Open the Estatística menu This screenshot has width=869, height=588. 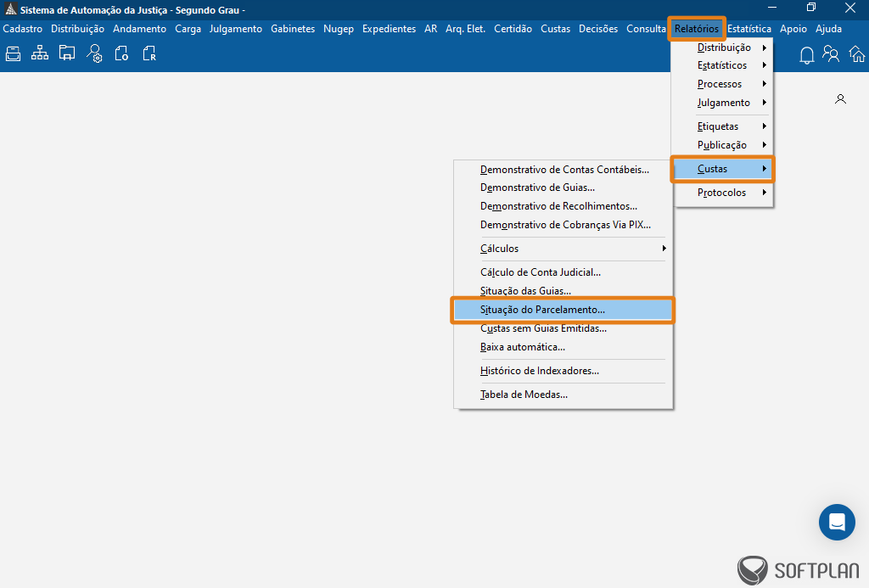click(749, 29)
